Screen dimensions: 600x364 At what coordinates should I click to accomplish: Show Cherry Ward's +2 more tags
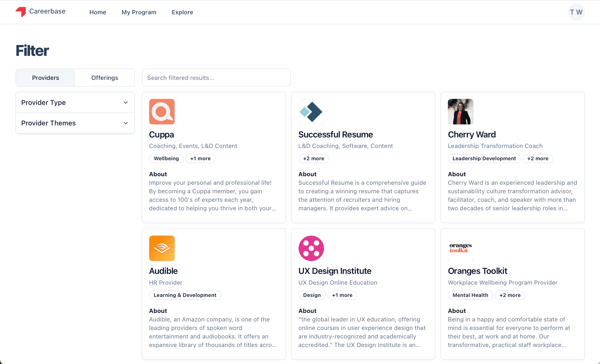538,158
